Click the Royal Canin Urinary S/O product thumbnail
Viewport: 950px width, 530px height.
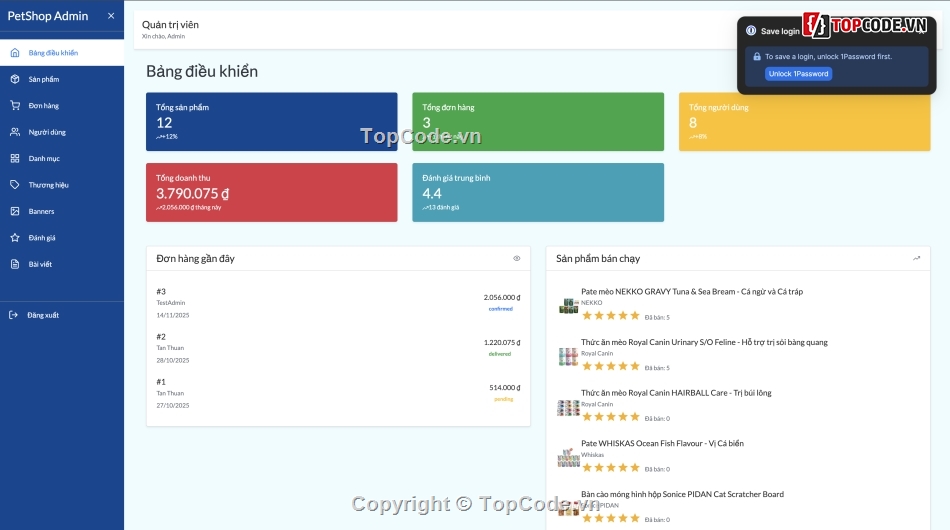click(568, 357)
